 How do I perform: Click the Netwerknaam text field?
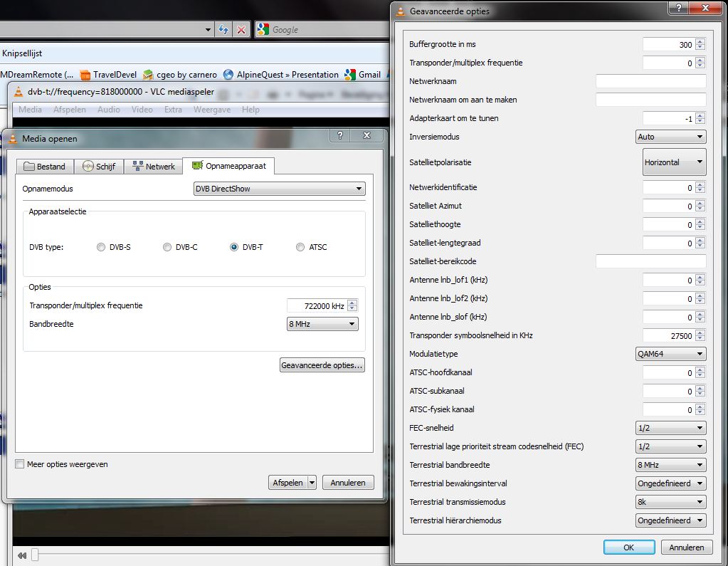[x=650, y=81]
